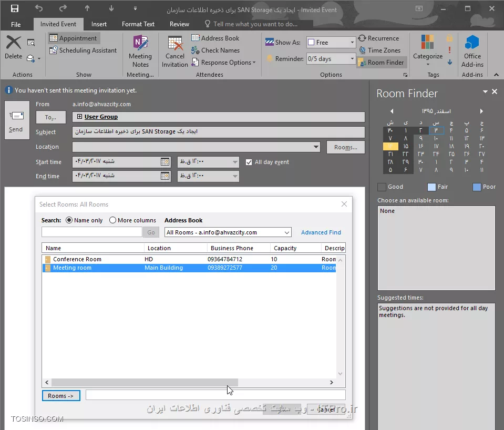Click the Save icon in title bar

(x=15, y=9)
